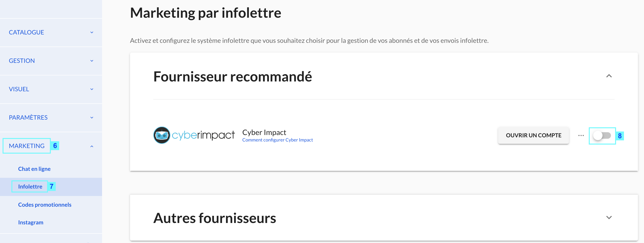The image size is (644, 243).
Task: Click the cyberimpact wordmark
Action: pyautogui.click(x=203, y=135)
